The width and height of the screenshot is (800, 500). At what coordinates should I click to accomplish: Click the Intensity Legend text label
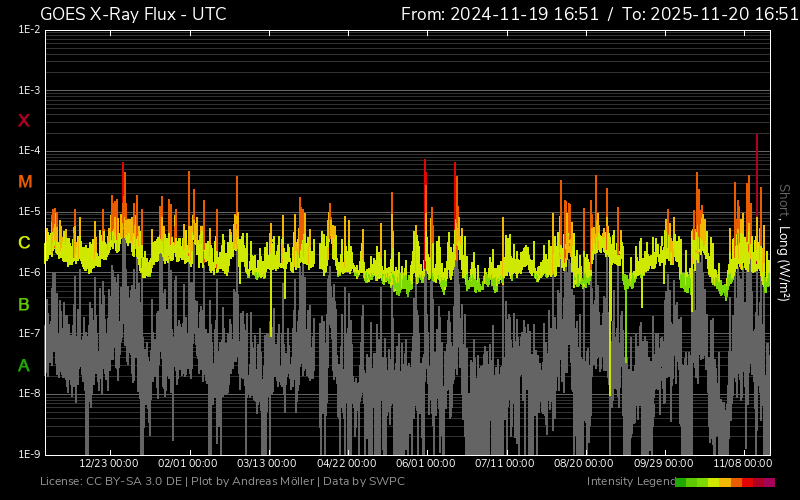pyautogui.click(x=630, y=482)
